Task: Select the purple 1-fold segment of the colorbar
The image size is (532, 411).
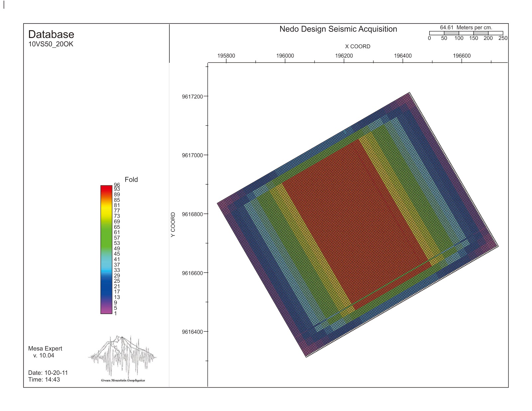Action: 106,311
